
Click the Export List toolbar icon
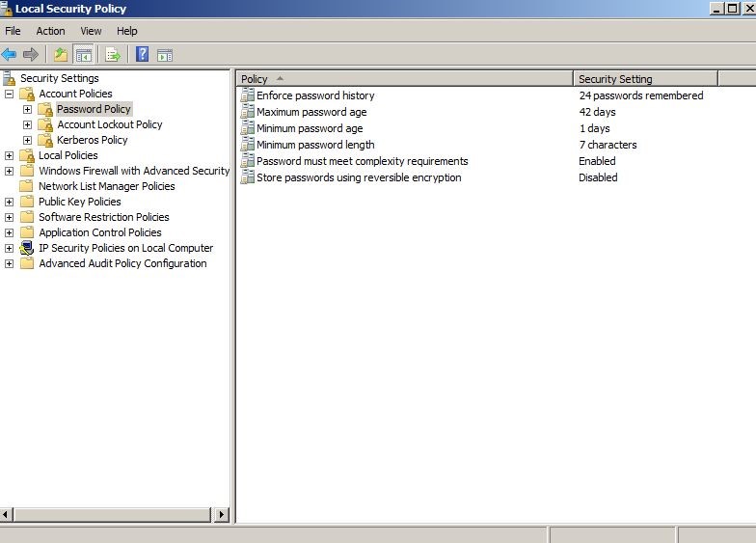113,54
